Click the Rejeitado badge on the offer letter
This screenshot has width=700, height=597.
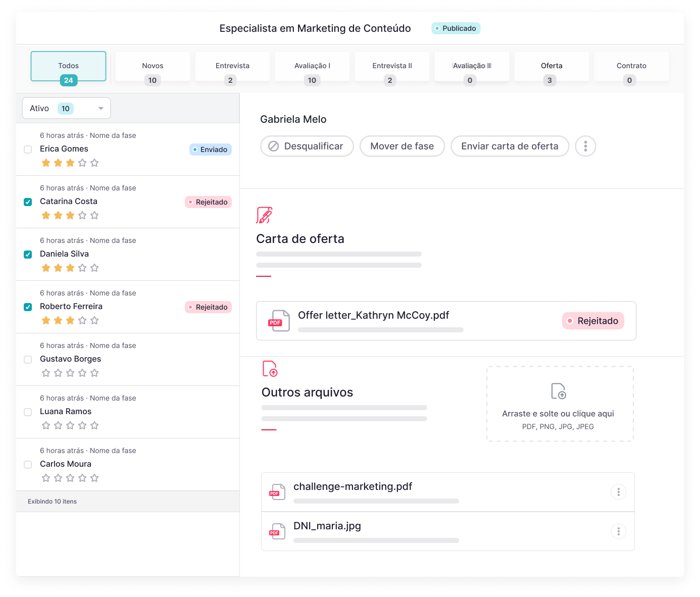click(x=593, y=321)
